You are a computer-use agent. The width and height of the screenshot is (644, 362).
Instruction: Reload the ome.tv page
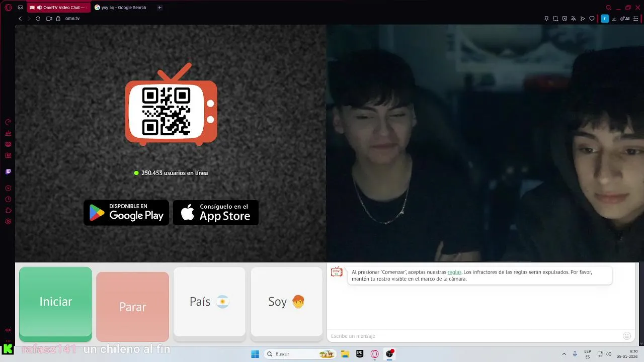tap(38, 19)
